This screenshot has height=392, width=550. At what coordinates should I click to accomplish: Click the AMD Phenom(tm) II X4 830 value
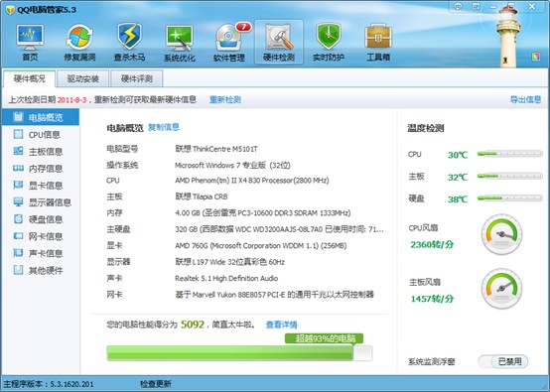coord(252,181)
